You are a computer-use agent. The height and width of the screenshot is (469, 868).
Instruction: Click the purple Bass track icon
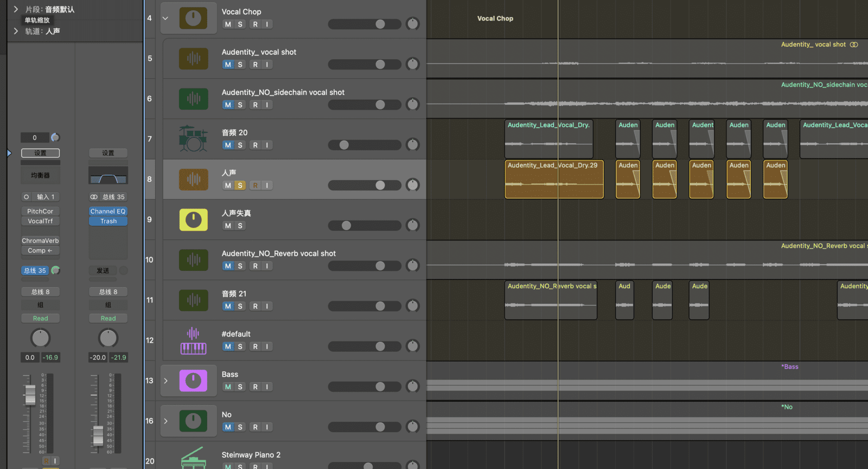pos(193,381)
